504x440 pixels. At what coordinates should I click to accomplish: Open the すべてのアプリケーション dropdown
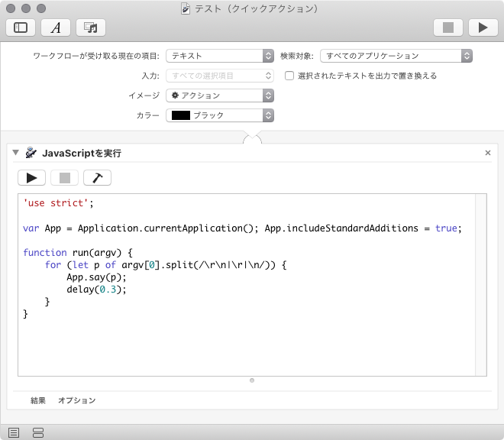pyautogui.click(x=396, y=56)
